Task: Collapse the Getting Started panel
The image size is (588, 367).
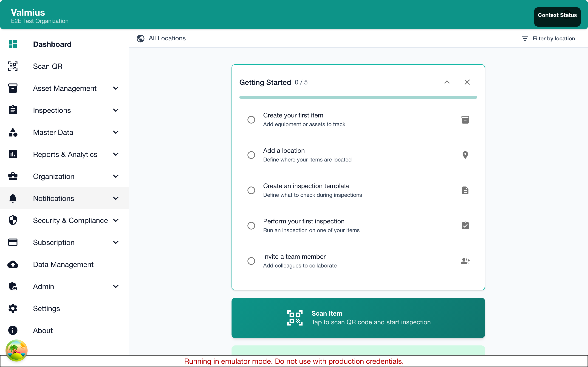Action: tap(447, 82)
